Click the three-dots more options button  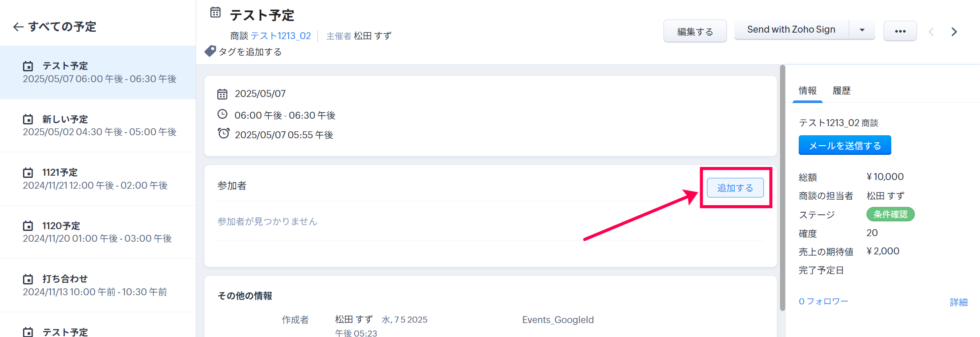coord(900,31)
